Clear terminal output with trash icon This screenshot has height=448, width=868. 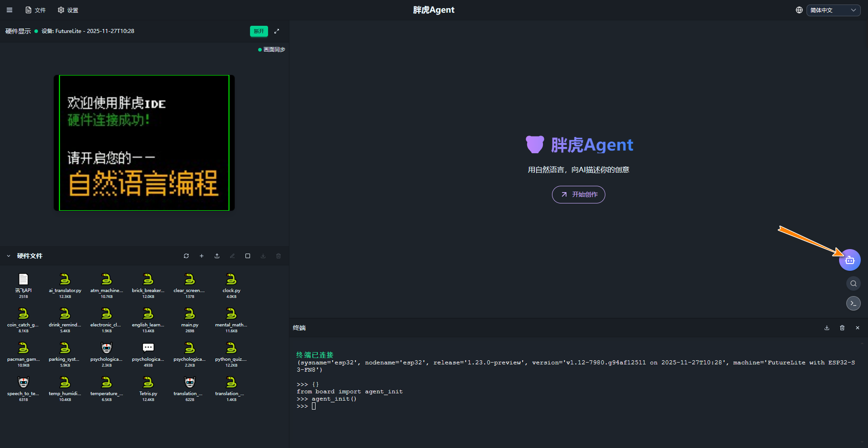click(842, 328)
